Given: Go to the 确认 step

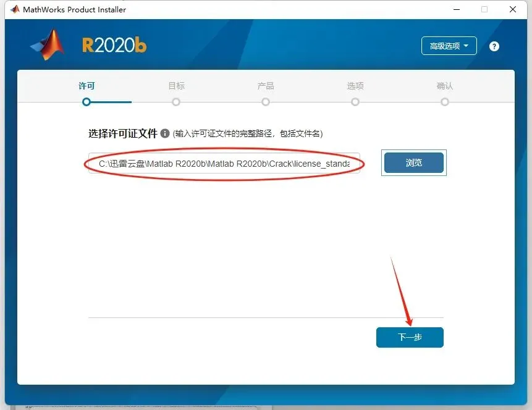Looking at the screenshot, I should point(445,86).
